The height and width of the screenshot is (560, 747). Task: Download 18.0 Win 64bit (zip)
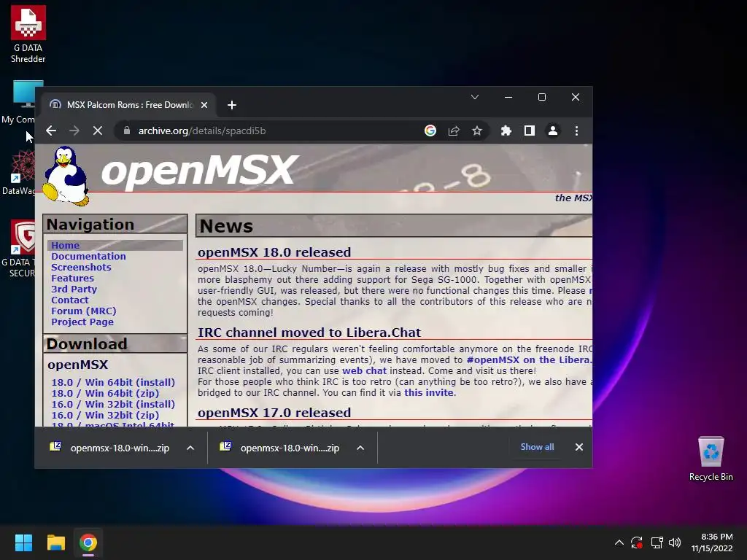coord(105,393)
